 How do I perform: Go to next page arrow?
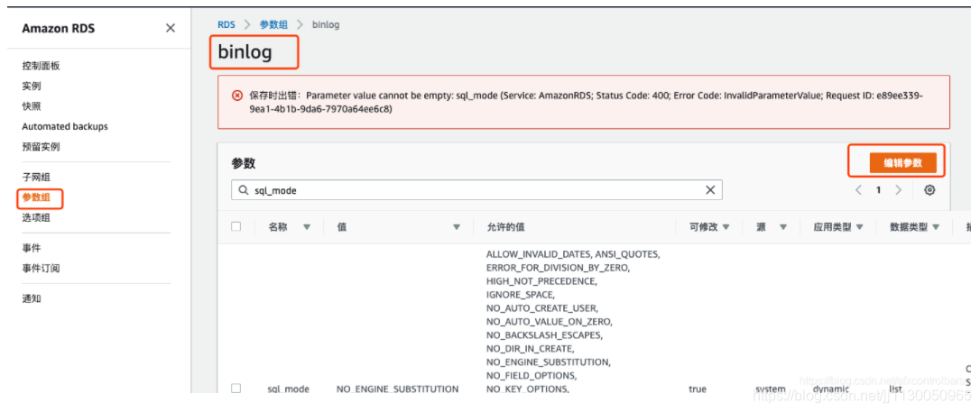pyautogui.click(x=898, y=190)
